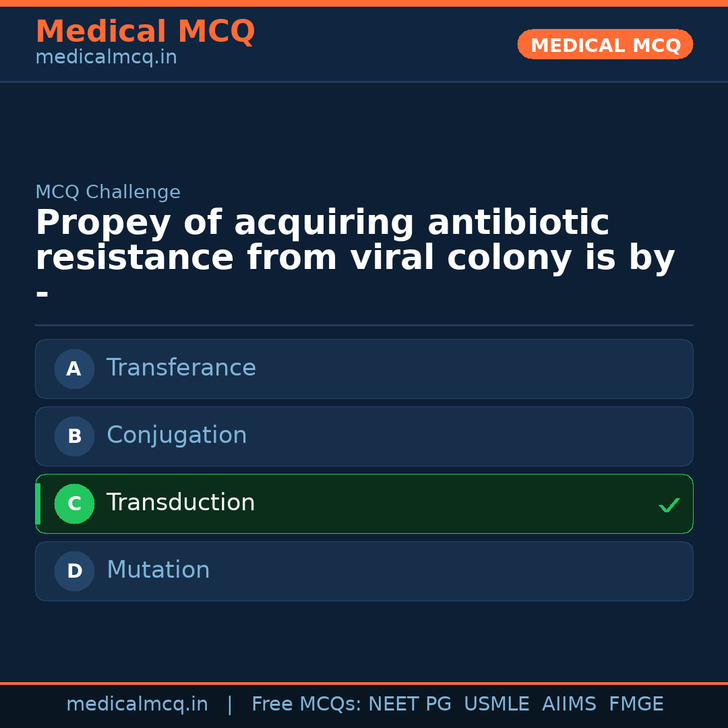Screen dimensions: 728x728
Task: Click the orange MEDICAL MCQ badge
Action: click(605, 44)
